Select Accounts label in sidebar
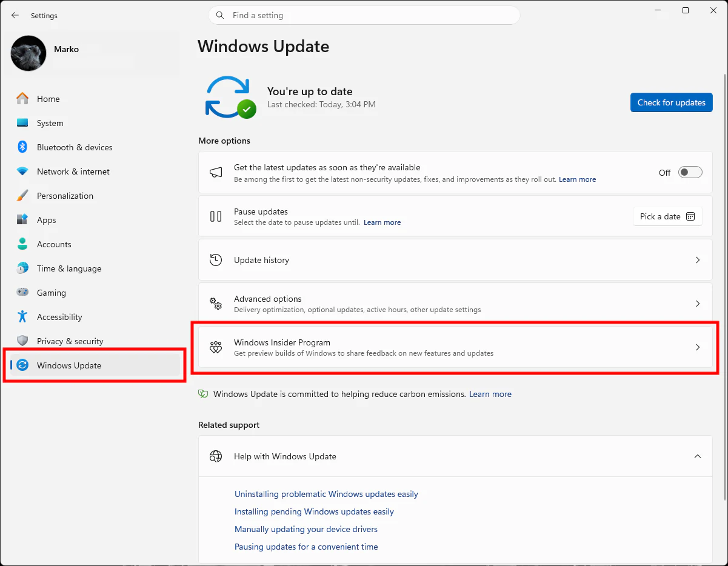Image resolution: width=728 pixels, height=566 pixels. [54, 244]
